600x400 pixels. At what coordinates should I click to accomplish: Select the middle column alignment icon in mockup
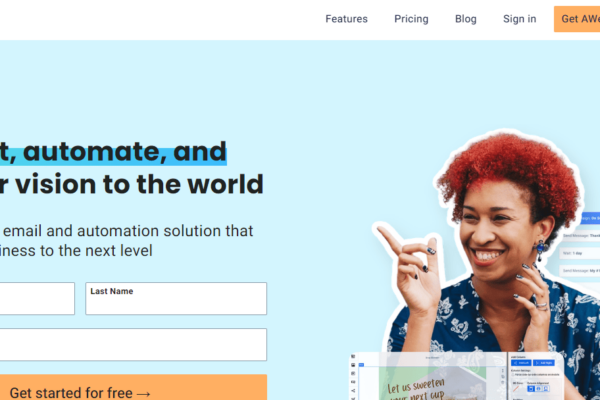click(x=538, y=389)
